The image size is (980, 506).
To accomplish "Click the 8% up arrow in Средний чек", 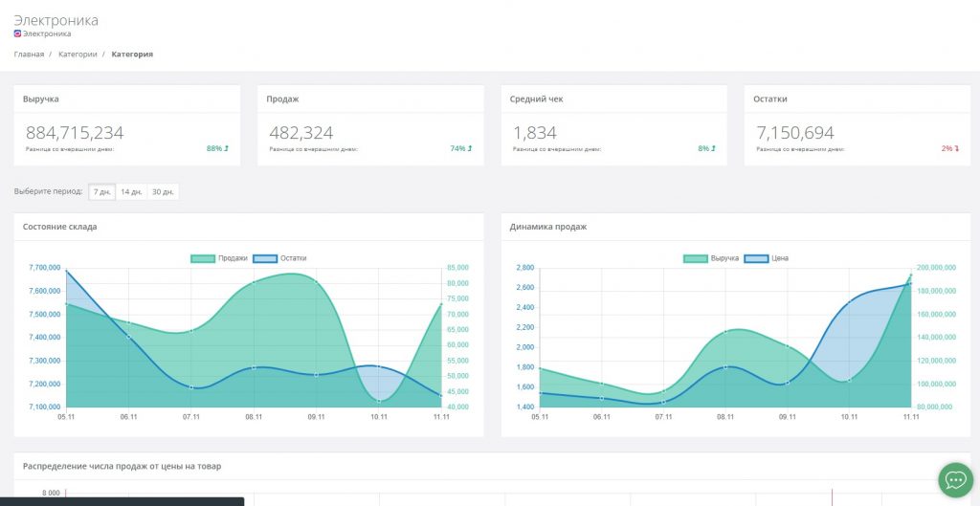I will pos(713,149).
